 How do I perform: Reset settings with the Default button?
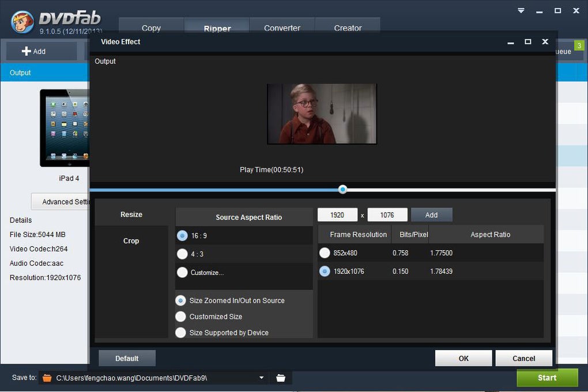point(127,358)
